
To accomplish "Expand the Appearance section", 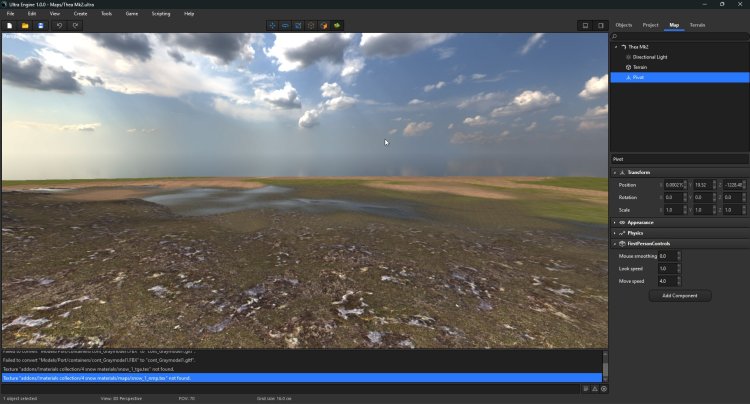I will pyautogui.click(x=640, y=222).
